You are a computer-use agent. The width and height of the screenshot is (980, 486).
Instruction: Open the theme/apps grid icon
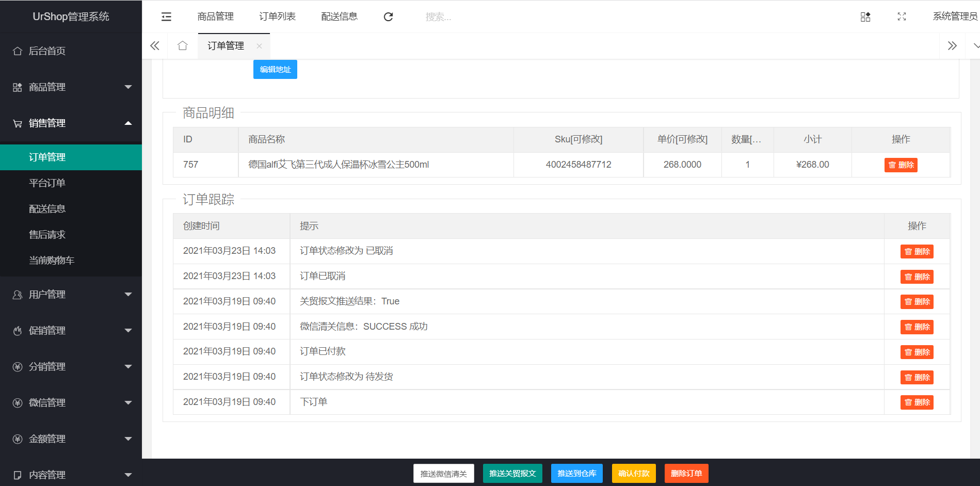(x=865, y=17)
